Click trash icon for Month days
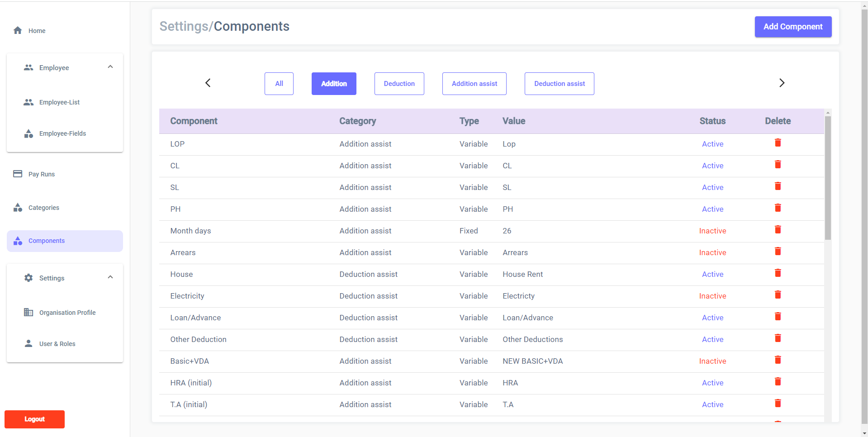This screenshot has width=868, height=437. pyautogui.click(x=778, y=230)
